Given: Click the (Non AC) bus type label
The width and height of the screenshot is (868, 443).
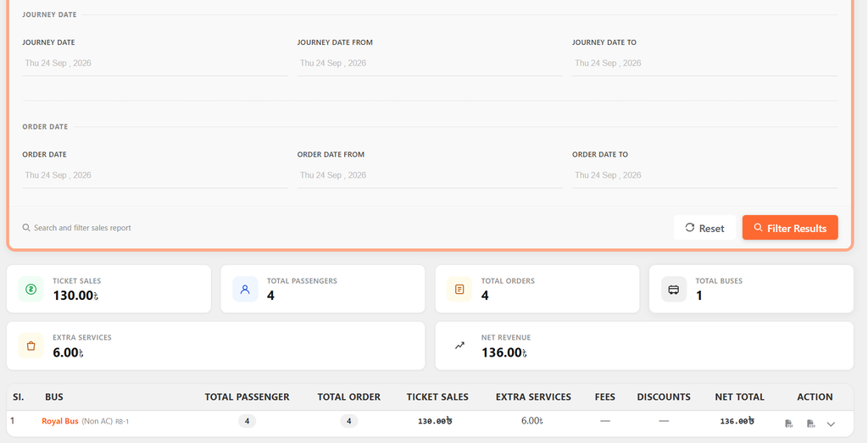Looking at the screenshot, I should [97, 422].
